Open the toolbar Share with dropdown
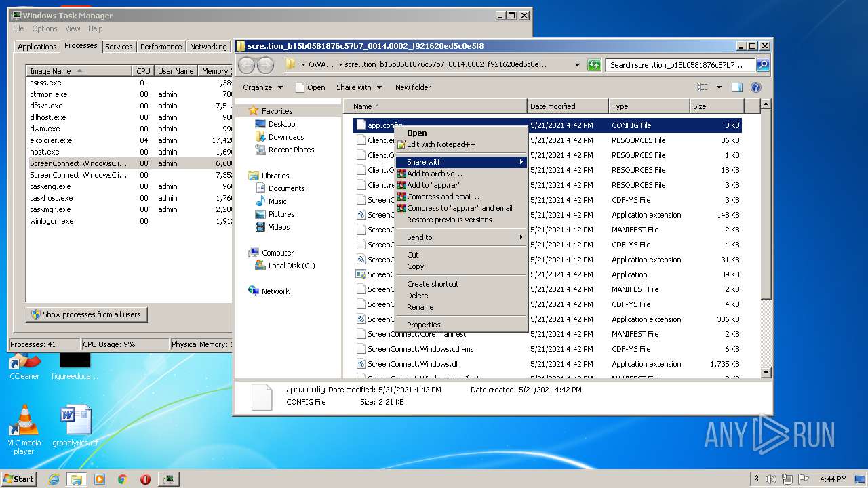This screenshot has width=868, height=488. [359, 87]
